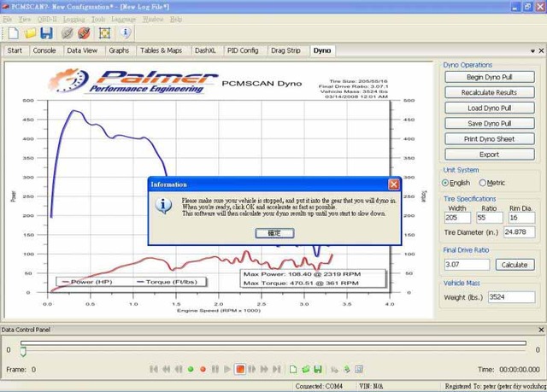Select the Metric unit system option
This screenshot has height=392, width=547.
tap(483, 183)
